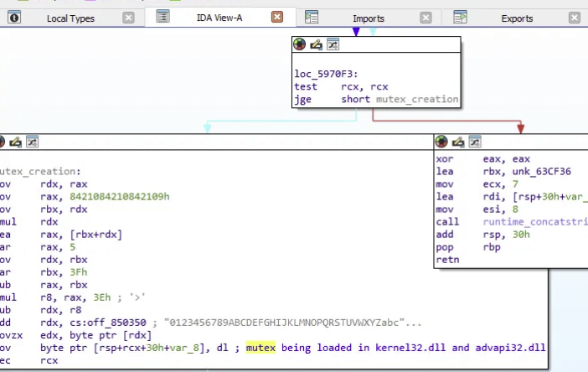Click graph group icon on runtime_concatstrings node
The width and height of the screenshot is (588, 372).
[x=474, y=142]
